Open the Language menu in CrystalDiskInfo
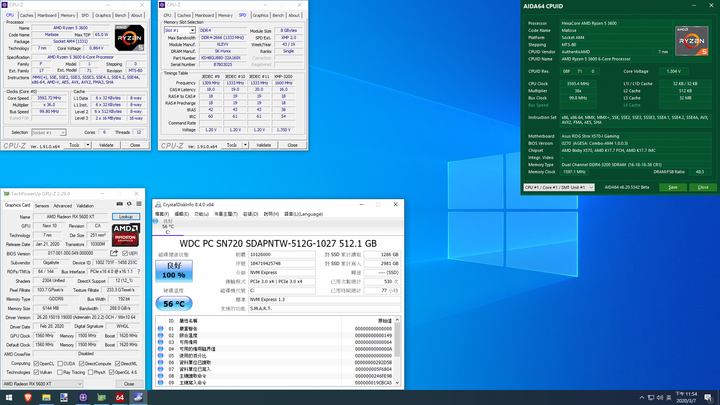720x405 pixels. 304,214
